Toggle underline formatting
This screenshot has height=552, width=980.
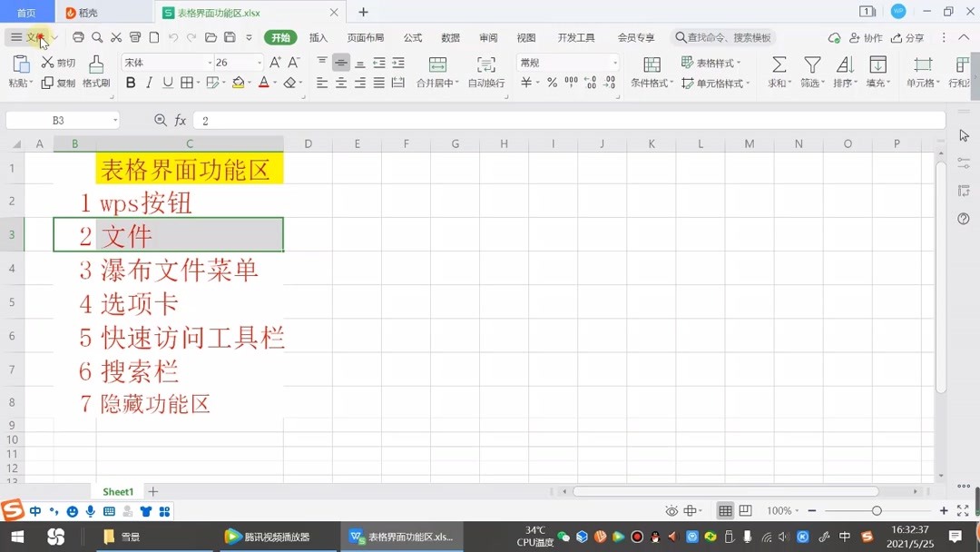[171, 82]
